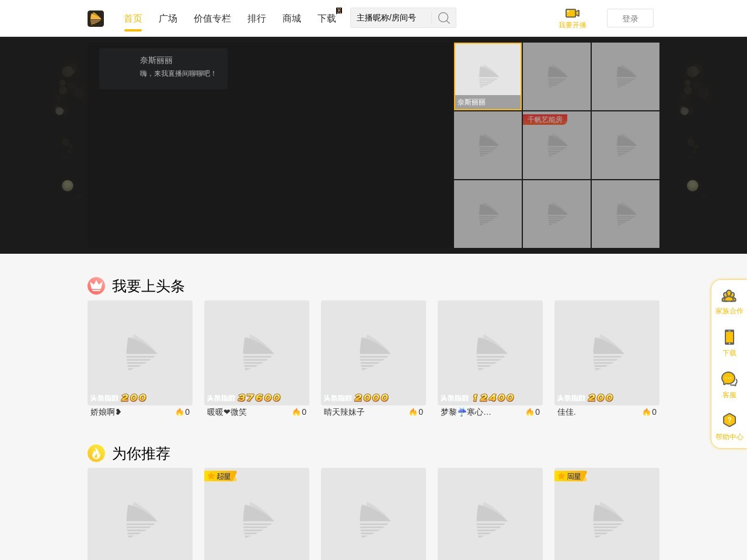This screenshot has width=747, height=560.
Task: Click headline index value 37600
Action: [x=259, y=398]
